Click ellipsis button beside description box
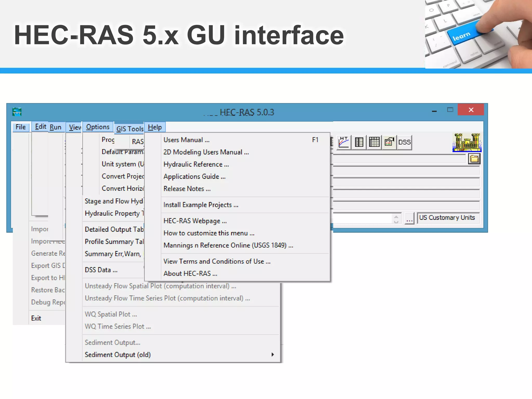532x399 pixels. [x=409, y=219]
